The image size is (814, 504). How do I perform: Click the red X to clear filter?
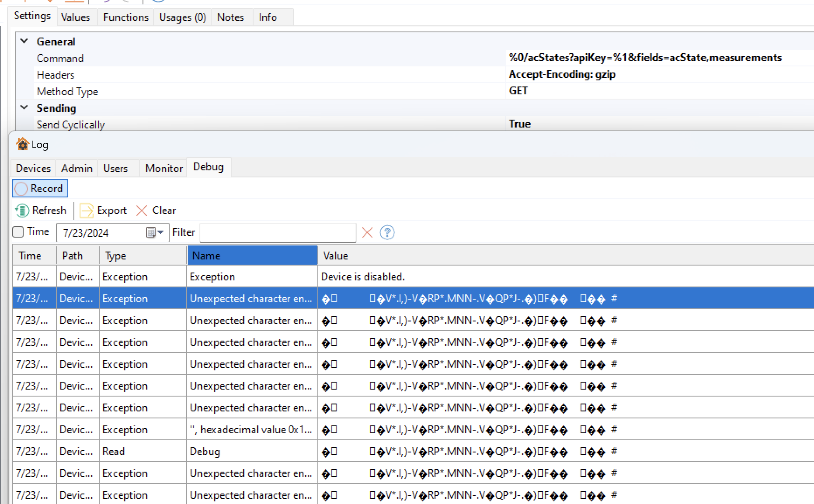[x=367, y=233]
